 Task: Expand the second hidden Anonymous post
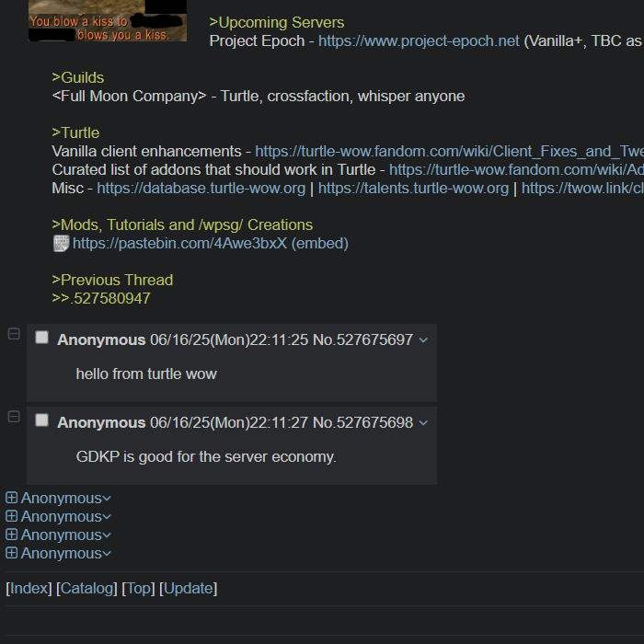click(x=11, y=516)
